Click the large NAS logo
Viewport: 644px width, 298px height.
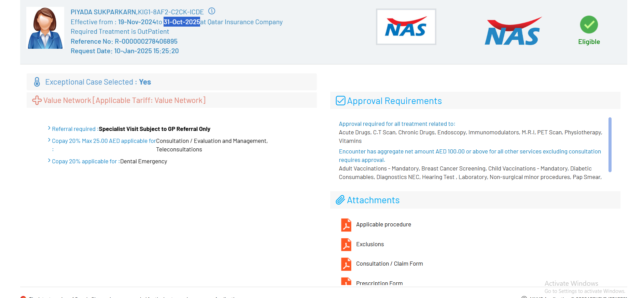[513, 31]
